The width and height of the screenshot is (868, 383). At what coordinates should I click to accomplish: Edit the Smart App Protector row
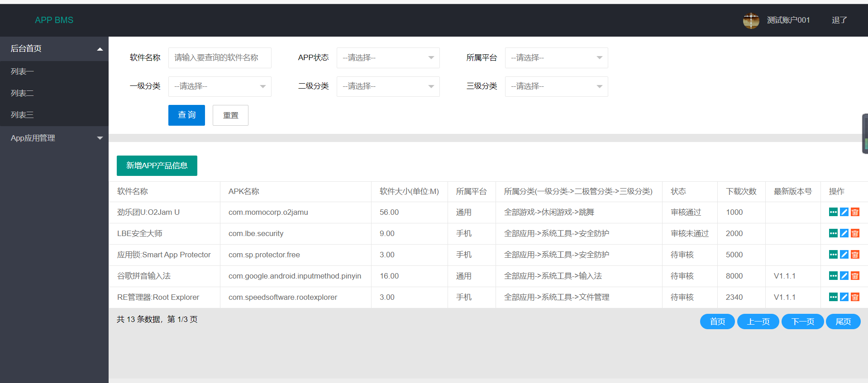click(x=844, y=255)
